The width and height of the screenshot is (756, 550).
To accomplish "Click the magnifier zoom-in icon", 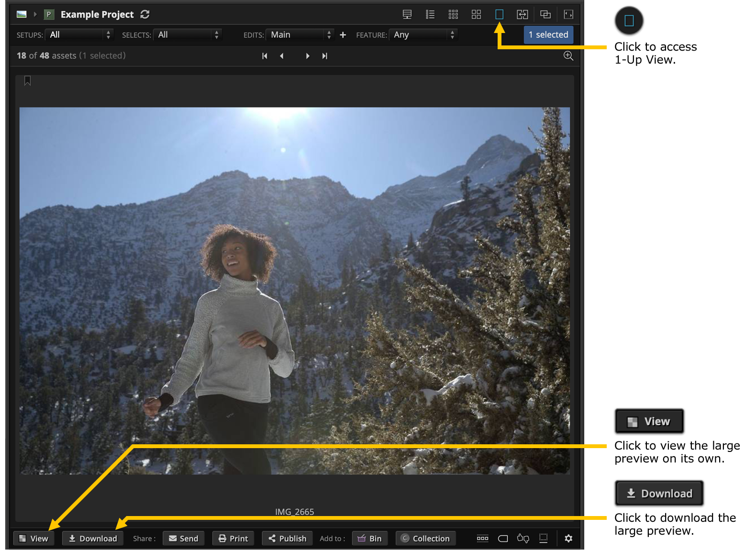I will click(x=568, y=55).
